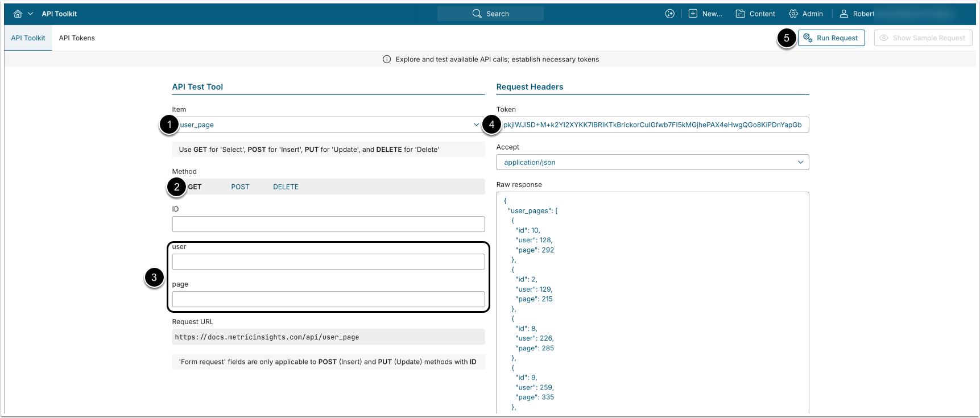Click the eye icon on Show Sample Request
Image resolution: width=980 pixels, height=418 pixels.
coord(884,38)
